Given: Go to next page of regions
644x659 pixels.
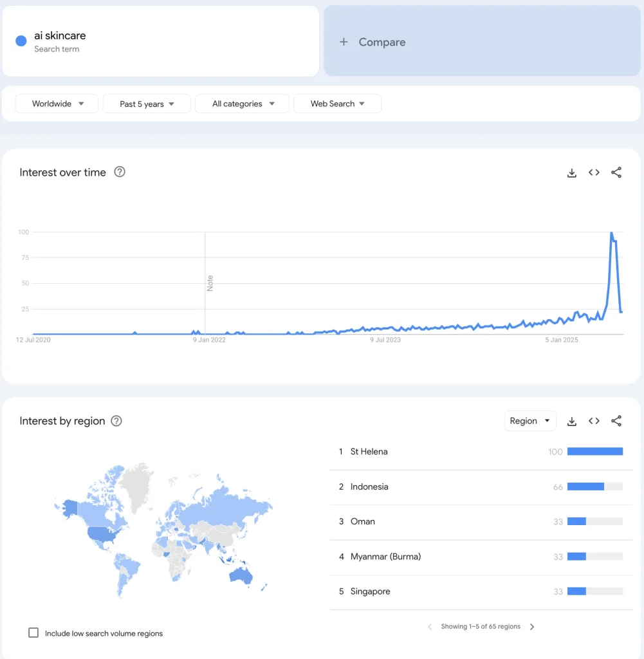Looking at the screenshot, I should pos(532,627).
